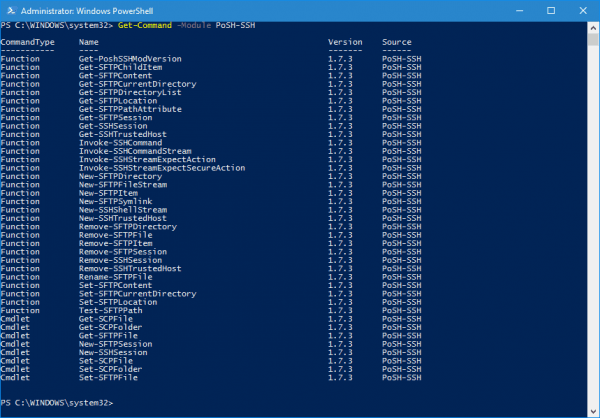Click the 'Set-SFTPLocation' entry
The image size is (600, 418).
pos(118,302)
